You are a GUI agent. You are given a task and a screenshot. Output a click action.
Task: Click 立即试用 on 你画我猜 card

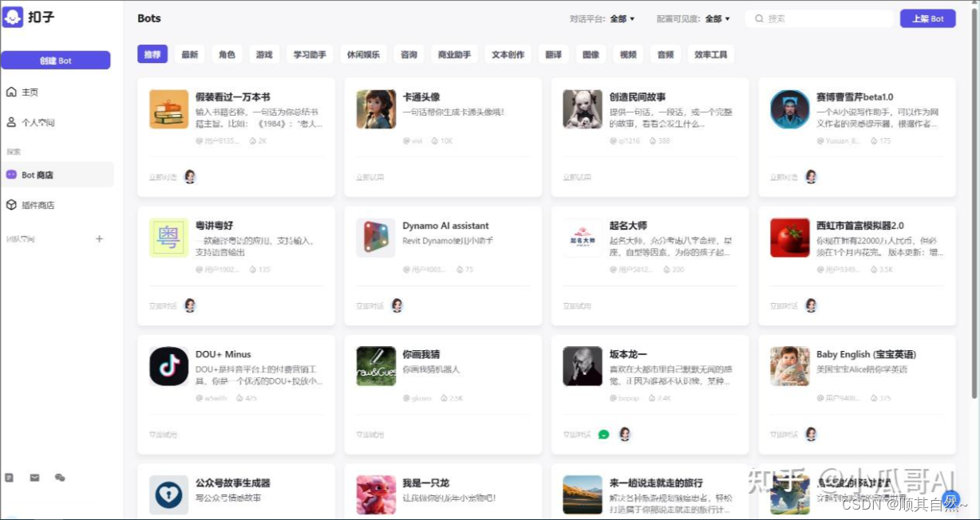point(369,435)
